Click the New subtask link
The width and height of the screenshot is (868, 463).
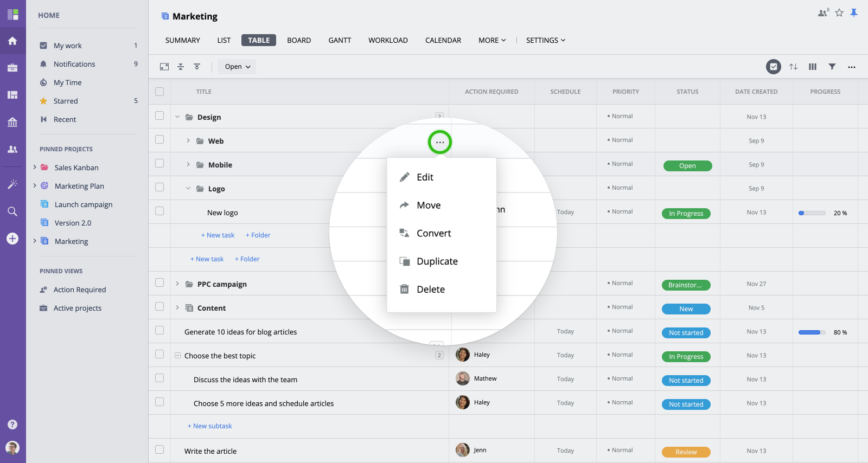pos(210,426)
